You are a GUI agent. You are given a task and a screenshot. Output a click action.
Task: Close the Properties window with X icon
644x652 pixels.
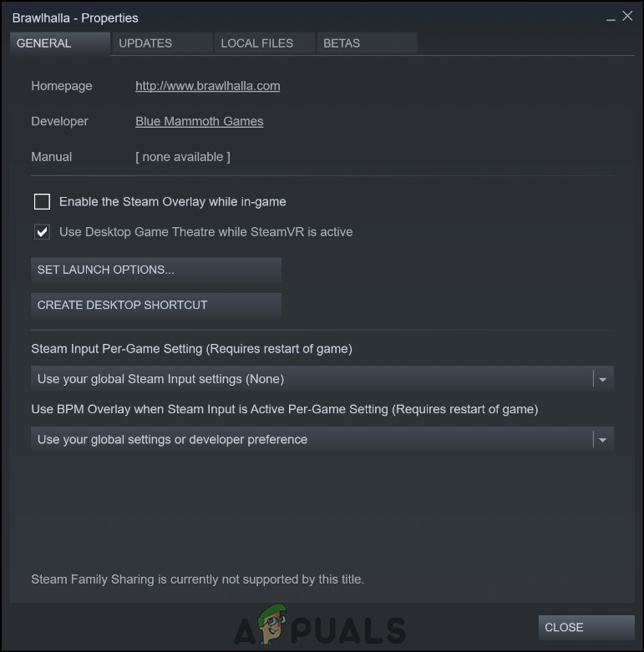[627, 16]
